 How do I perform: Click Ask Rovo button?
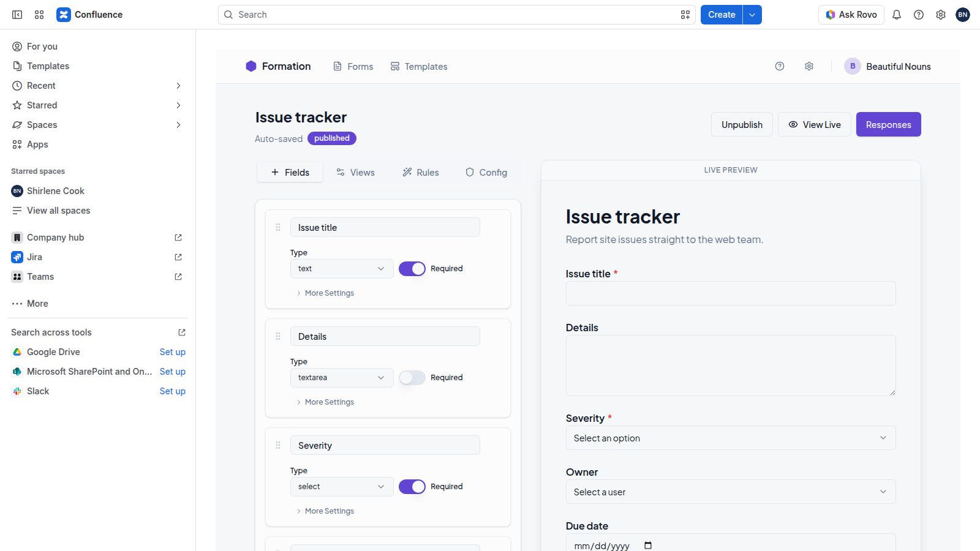click(x=851, y=15)
